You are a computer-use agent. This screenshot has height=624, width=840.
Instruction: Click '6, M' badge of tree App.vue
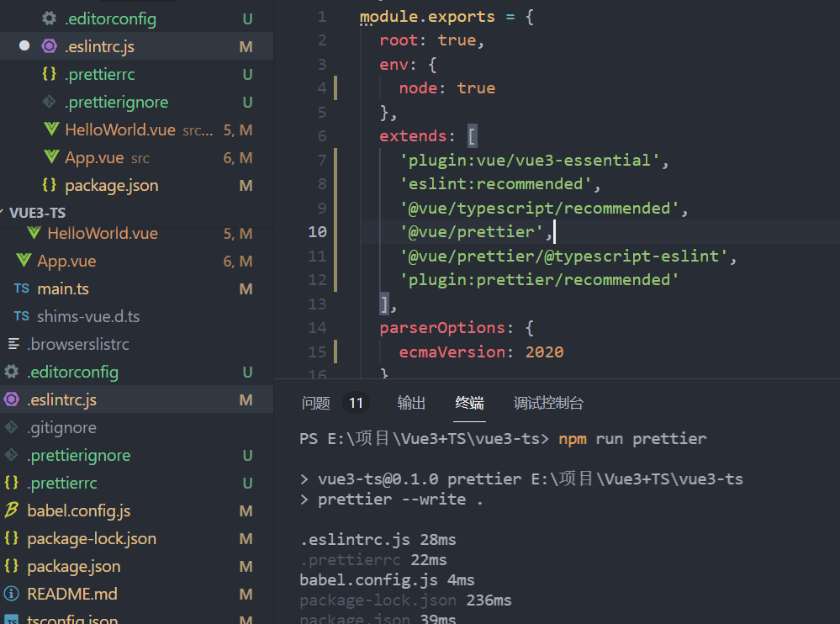(x=238, y=261)
